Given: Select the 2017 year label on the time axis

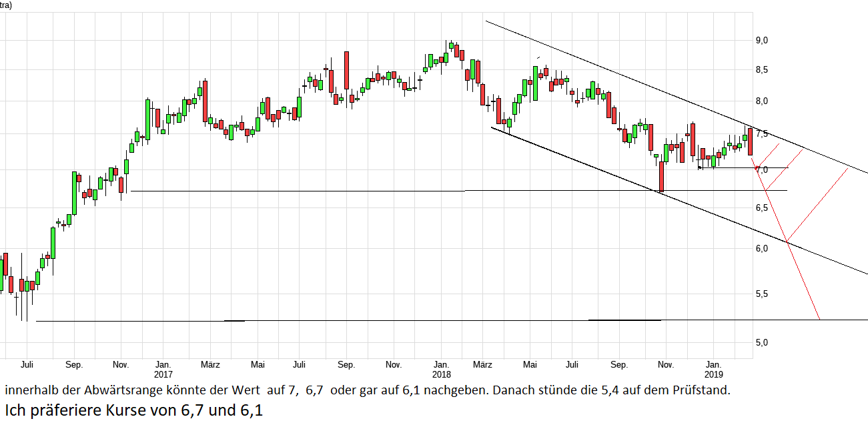Looking at the screenshot, I should click(163, 375).
